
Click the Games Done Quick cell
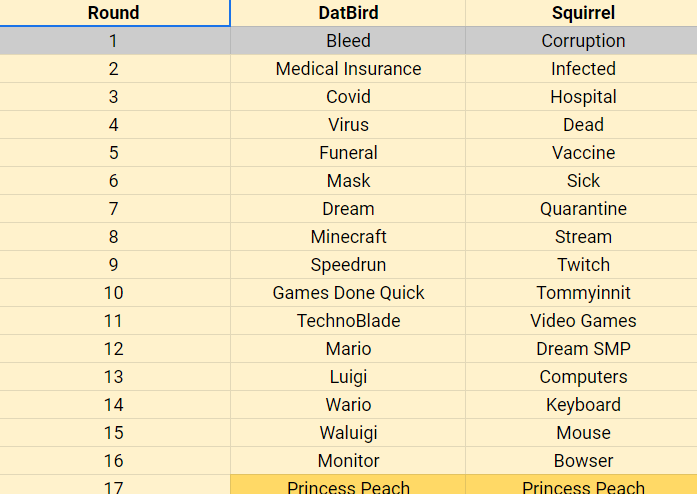tap(348, 293)
